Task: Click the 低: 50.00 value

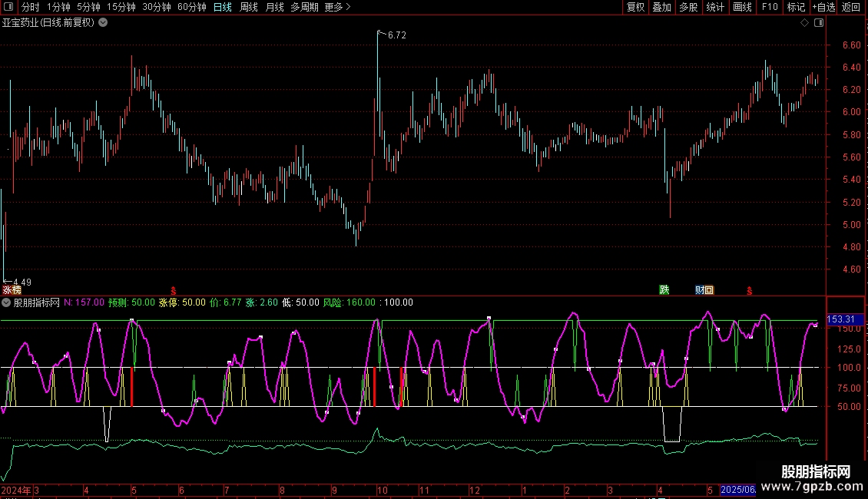Action: 300,302
